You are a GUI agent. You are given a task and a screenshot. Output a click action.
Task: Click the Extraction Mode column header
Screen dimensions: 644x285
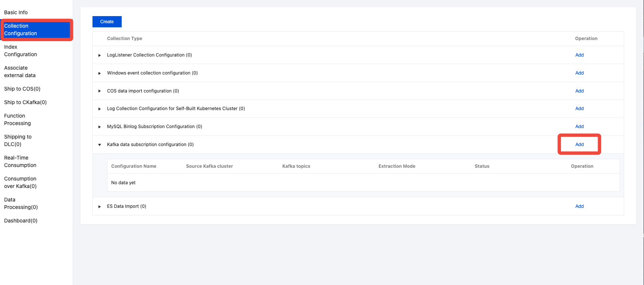coord(397,166)
